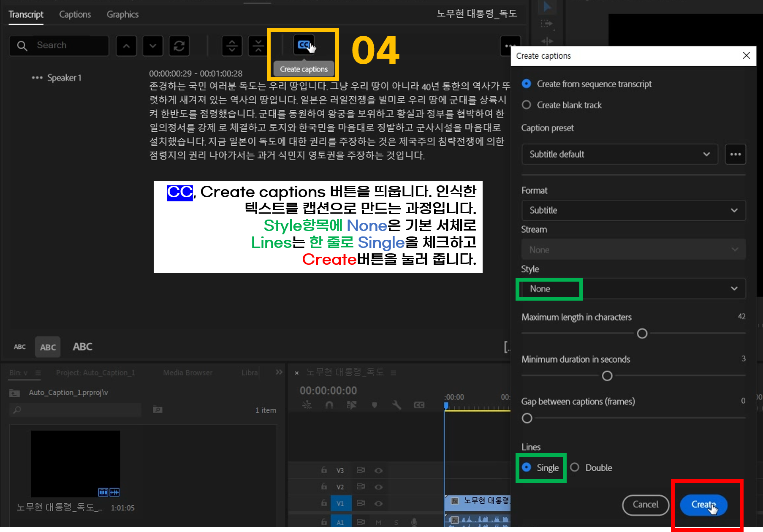Click the re-transcribe refresh icon

179,46
